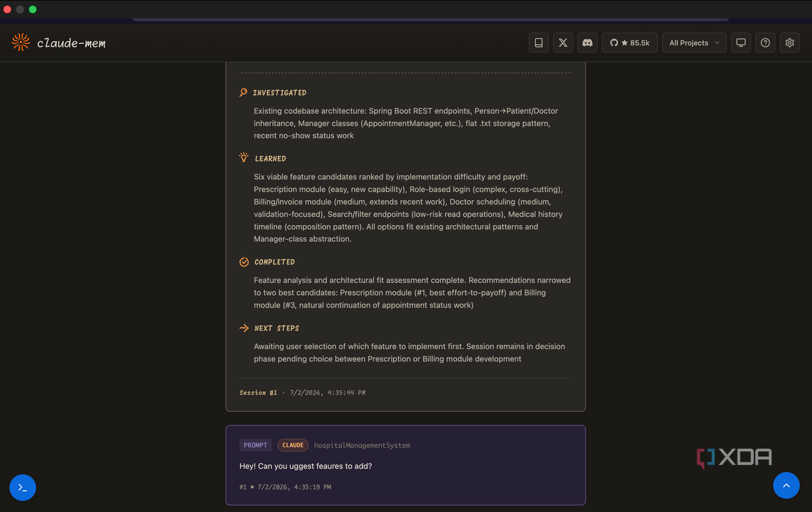Click the claude-mem sunburst logo
Image resolution: width=812 pixels, height=512 pixels.
[21, 43]
